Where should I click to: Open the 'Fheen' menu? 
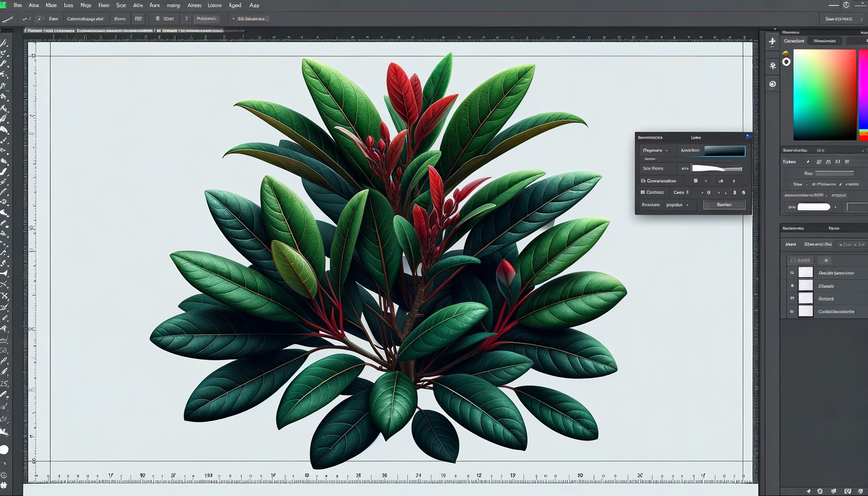pos(104,5)
